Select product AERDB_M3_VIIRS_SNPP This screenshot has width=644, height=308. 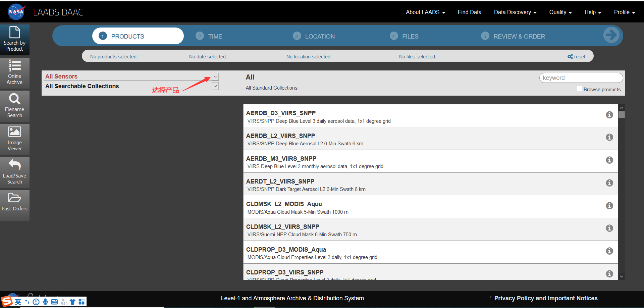point(431,161)
